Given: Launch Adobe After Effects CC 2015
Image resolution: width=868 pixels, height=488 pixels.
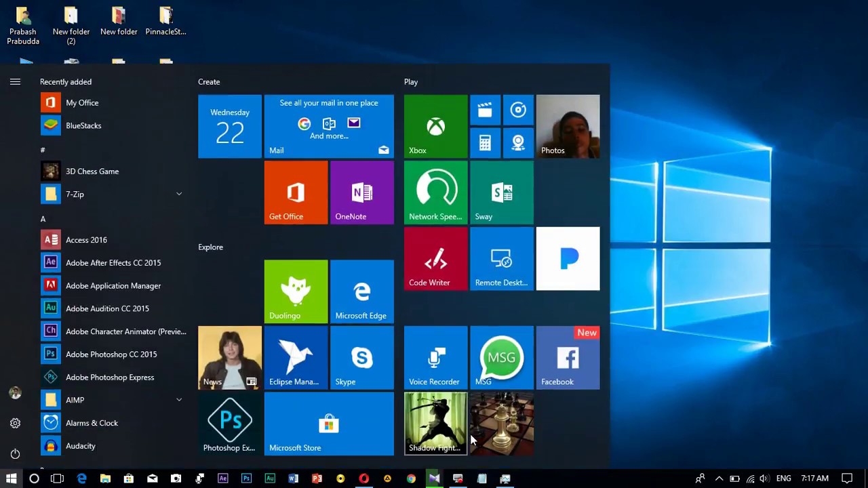Looking at the screenshot, I should click(x=113, y=263).
